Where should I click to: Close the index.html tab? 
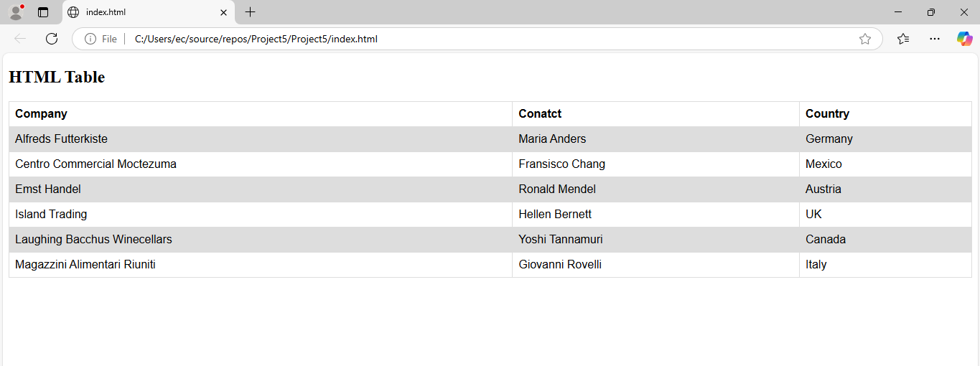[x=224, y=12]
